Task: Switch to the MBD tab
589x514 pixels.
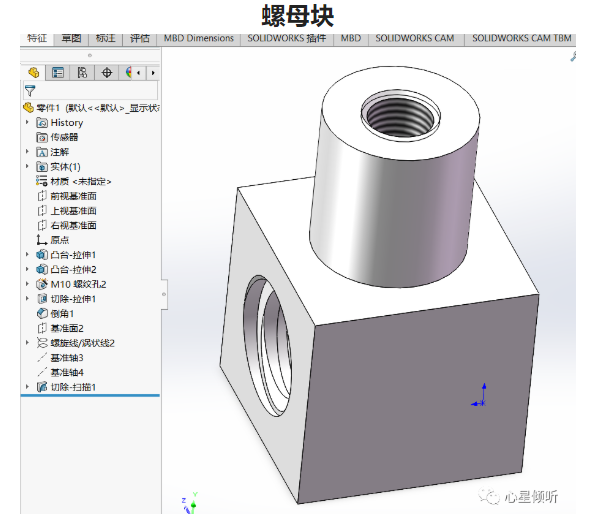Action: pyautogui.click(x=351, y=38)
